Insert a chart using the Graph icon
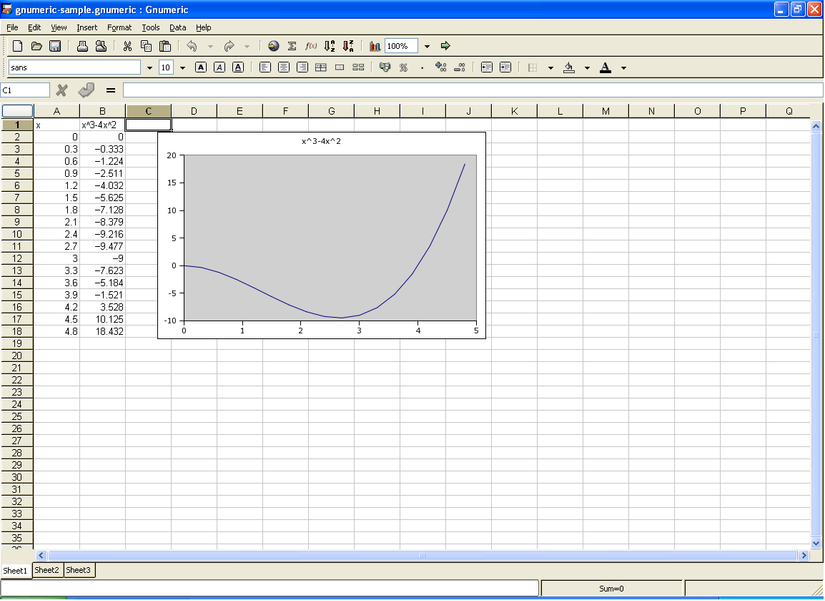The width and height of the screenshot is (825, 601). [x=375, y=45]
